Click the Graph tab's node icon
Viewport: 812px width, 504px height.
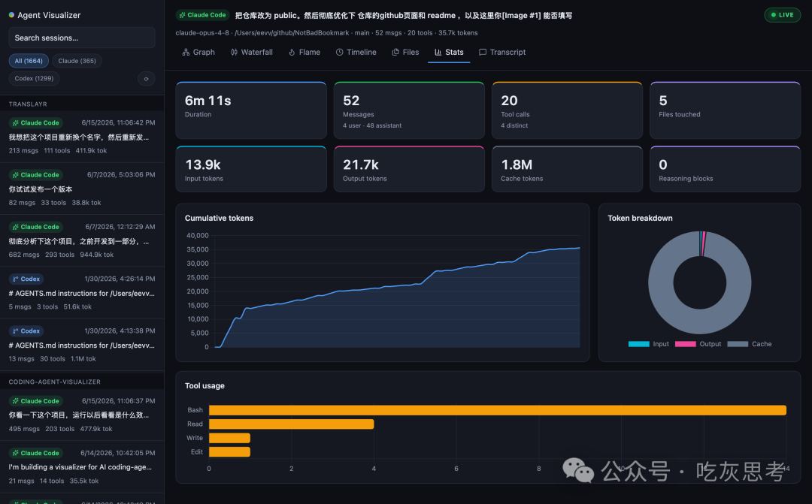[x=186, y=53]
